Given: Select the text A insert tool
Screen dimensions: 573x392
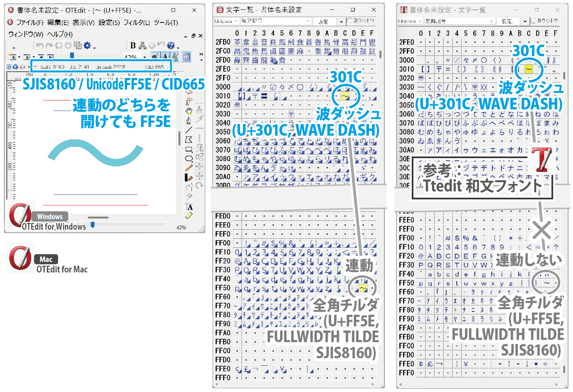Looking at the screenshot, I should click(x=189, y=206).
